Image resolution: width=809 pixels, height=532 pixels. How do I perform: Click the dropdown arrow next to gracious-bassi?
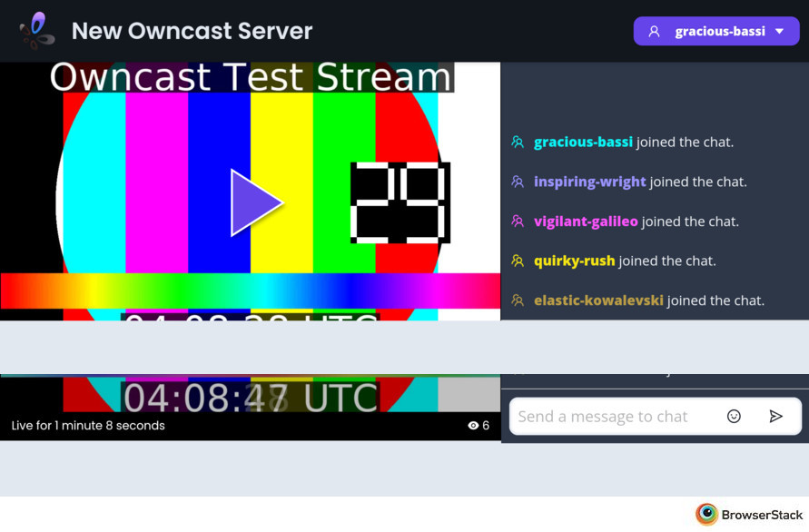coord(779,31)
